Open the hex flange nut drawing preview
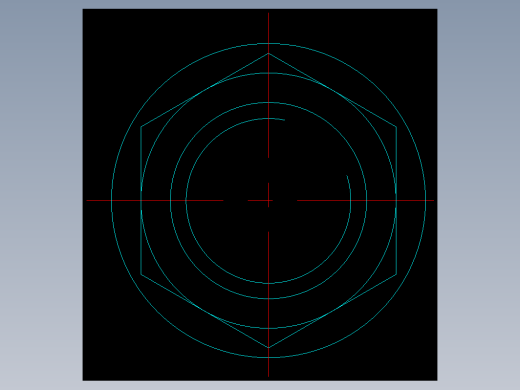This screenshot has height=390, width=520. (260, 195)
